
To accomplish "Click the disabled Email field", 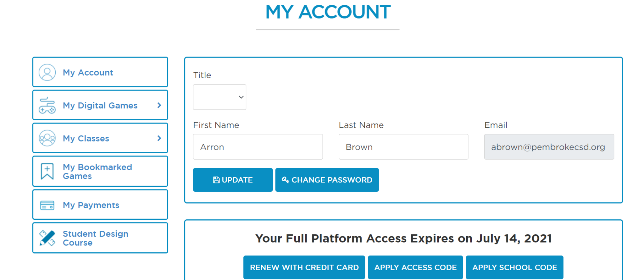I will (x=549, y=147).
